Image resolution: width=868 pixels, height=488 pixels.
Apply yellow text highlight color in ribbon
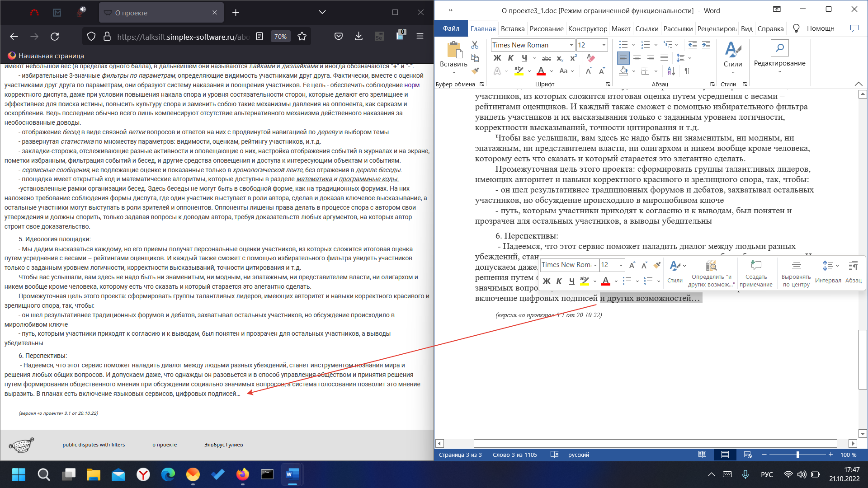(519, 71)
